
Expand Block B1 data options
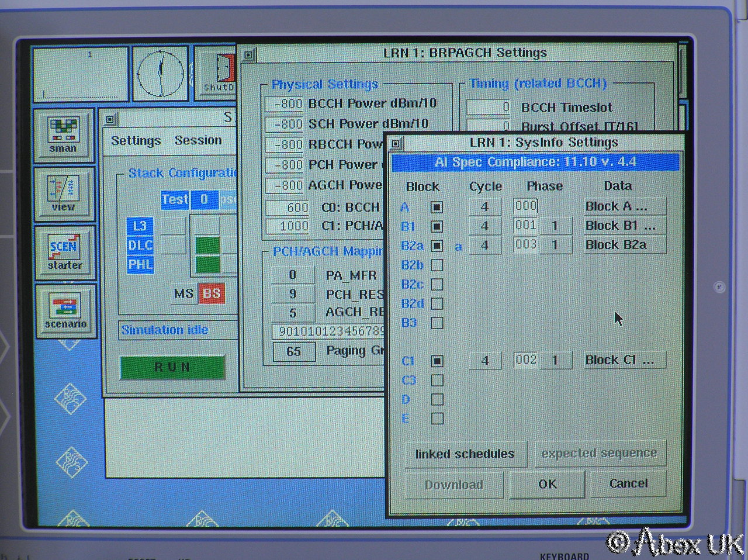[624, 226]
